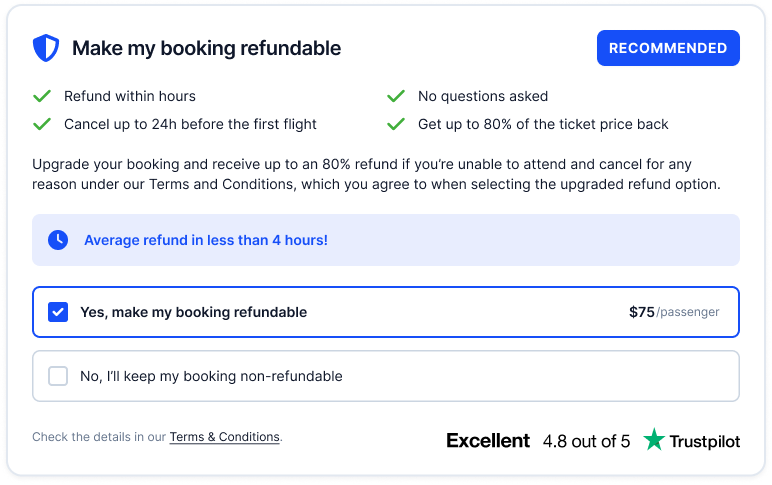Click the Trustpilot logo text

[705, 442]
